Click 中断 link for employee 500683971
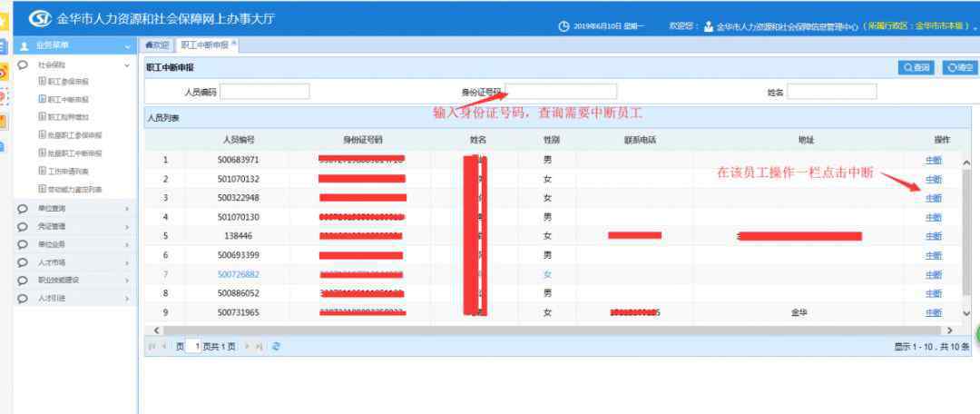Screen dimensions: 980x414 click(x=933, y=160)
